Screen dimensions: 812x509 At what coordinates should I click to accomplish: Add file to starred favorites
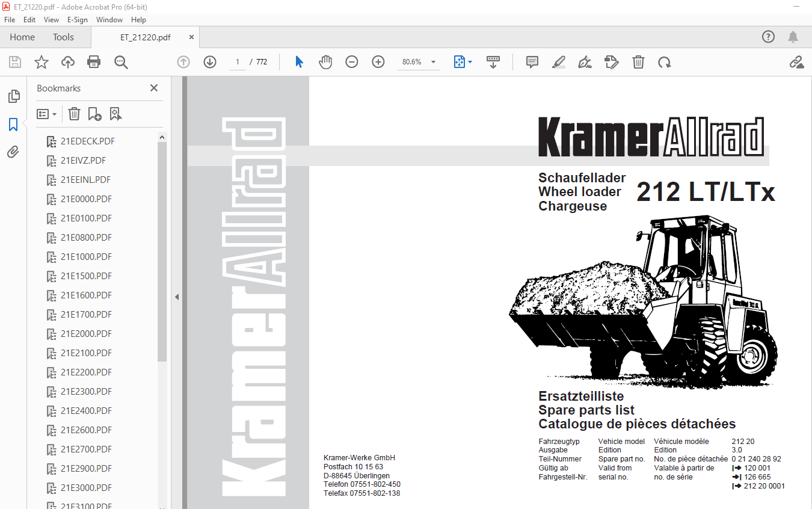(41, 62)
